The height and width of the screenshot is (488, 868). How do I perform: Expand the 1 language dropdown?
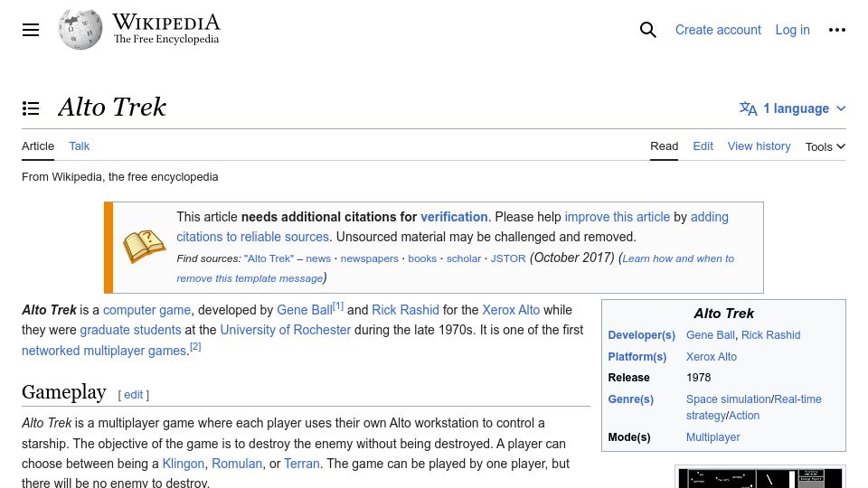coord(793,108)
